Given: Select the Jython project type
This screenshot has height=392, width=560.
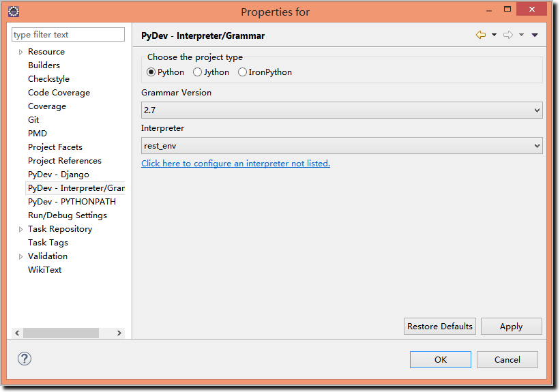Looking at the screenshot, I should click(x=211, y=72).
